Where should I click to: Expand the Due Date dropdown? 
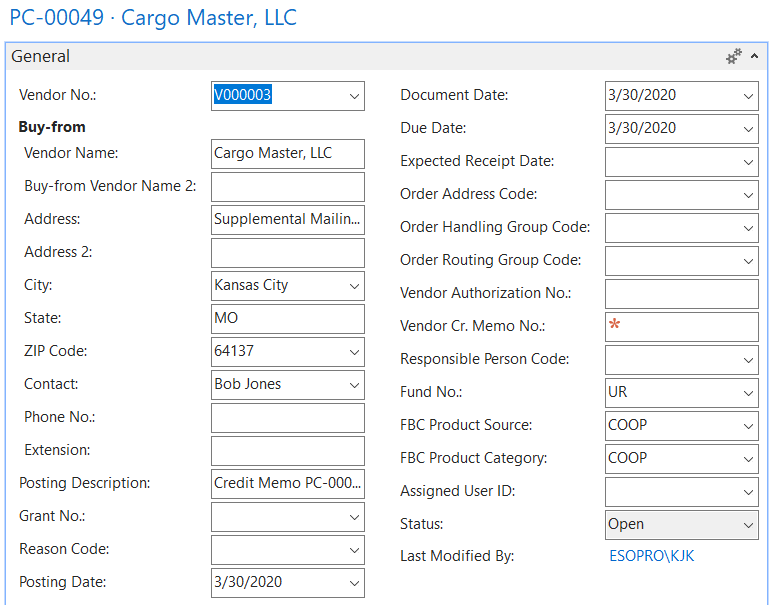[748, 129]
